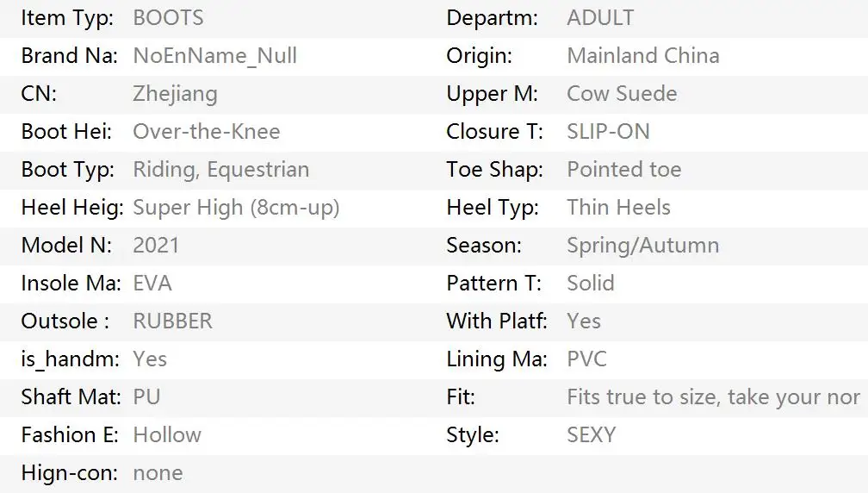
Task: Click the Hollow fashion element value
Action: point(167,434)
